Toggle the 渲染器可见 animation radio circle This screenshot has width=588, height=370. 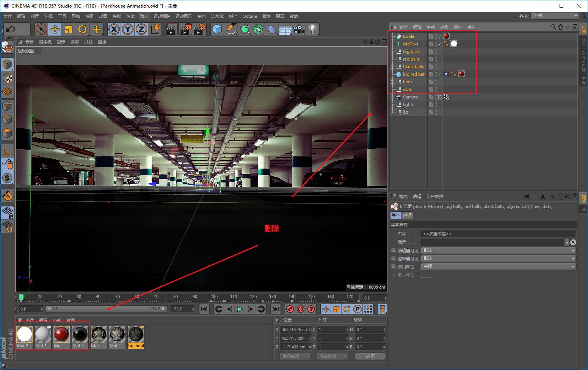[394, 258]
